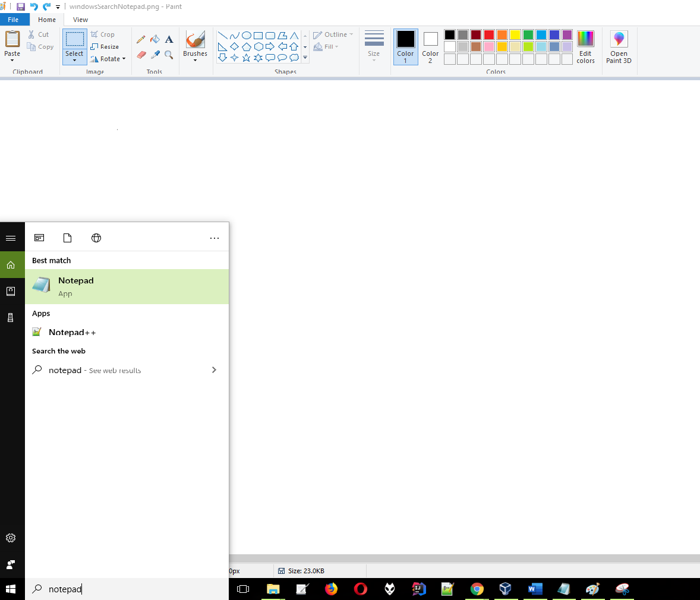700x600 pixels.
Task: Select the Text tool
Action: pos(169,39)
